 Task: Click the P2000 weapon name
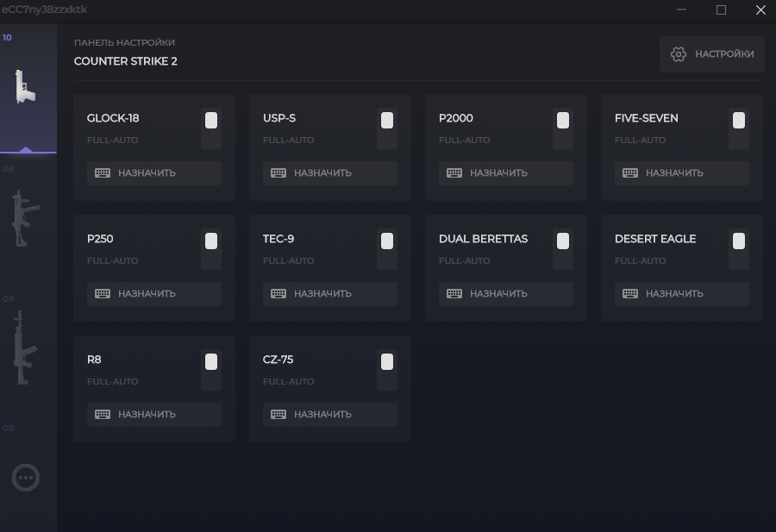pyautogui.click(x=456, y=118)
